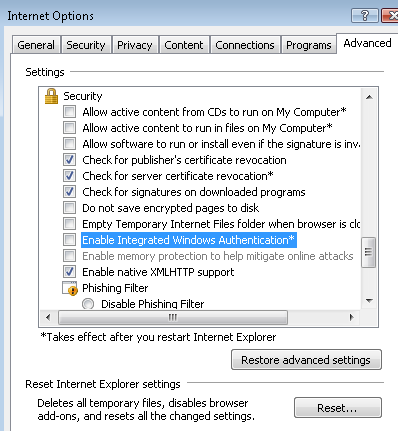Click the horizontal scrollbar thumb
Image resolution: width=398 pixels, height=431 pixels.
pos(173,317)
